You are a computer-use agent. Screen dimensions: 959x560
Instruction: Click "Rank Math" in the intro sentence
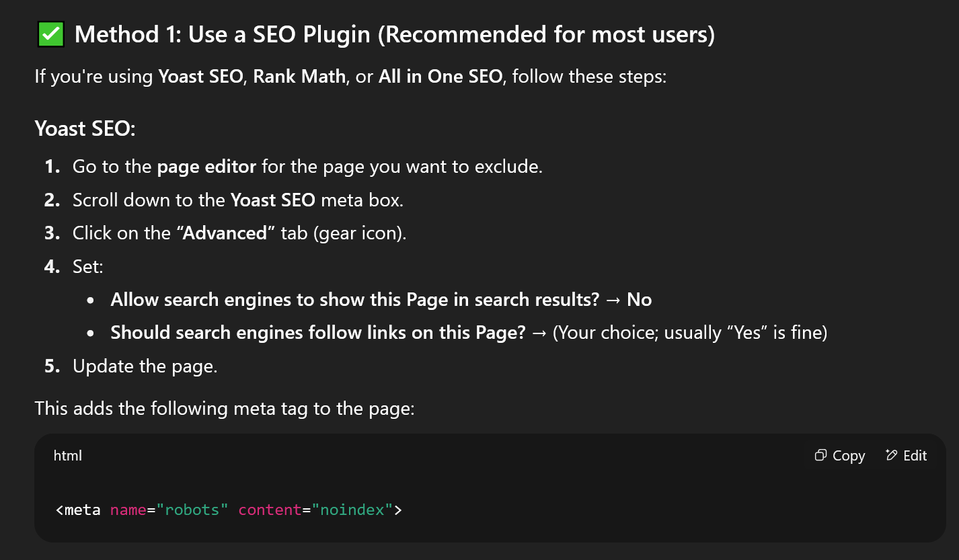tap(299, 77)
